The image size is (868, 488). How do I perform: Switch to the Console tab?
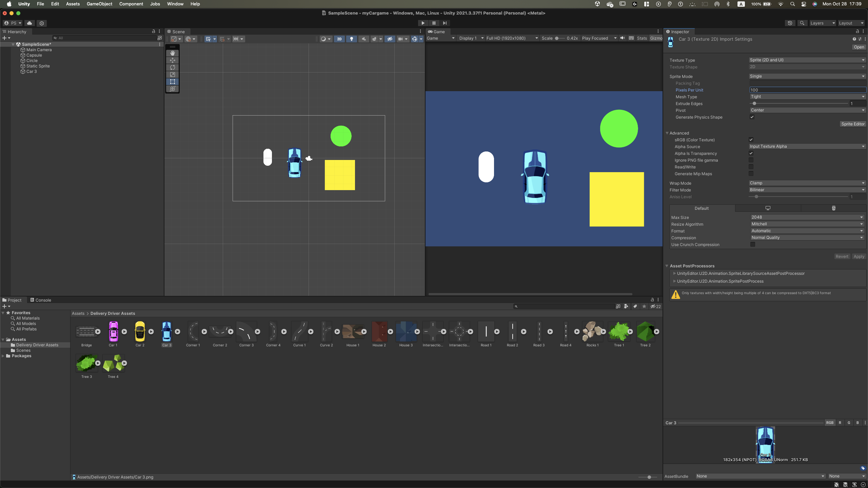tap(41, 300)
